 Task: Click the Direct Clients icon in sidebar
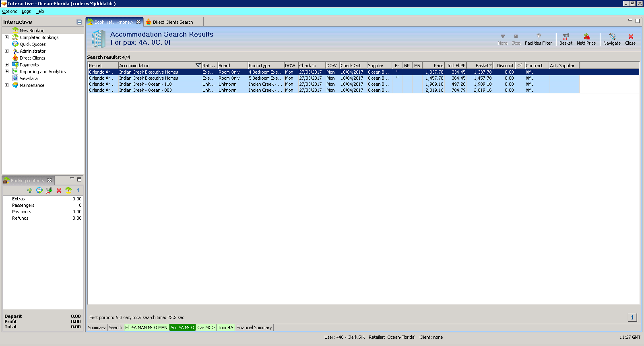tap(15, 58)
